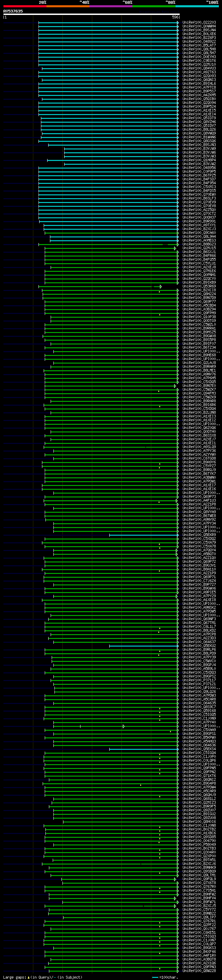The image size is (222, 980).
Task: Click label UniRef100_Q9FPM9
Action: tap(199, 313)
